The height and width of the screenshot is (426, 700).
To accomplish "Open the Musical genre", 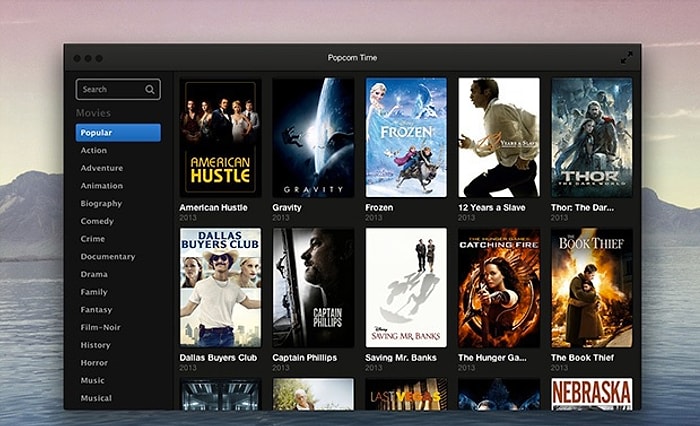I will click(96, 398).
